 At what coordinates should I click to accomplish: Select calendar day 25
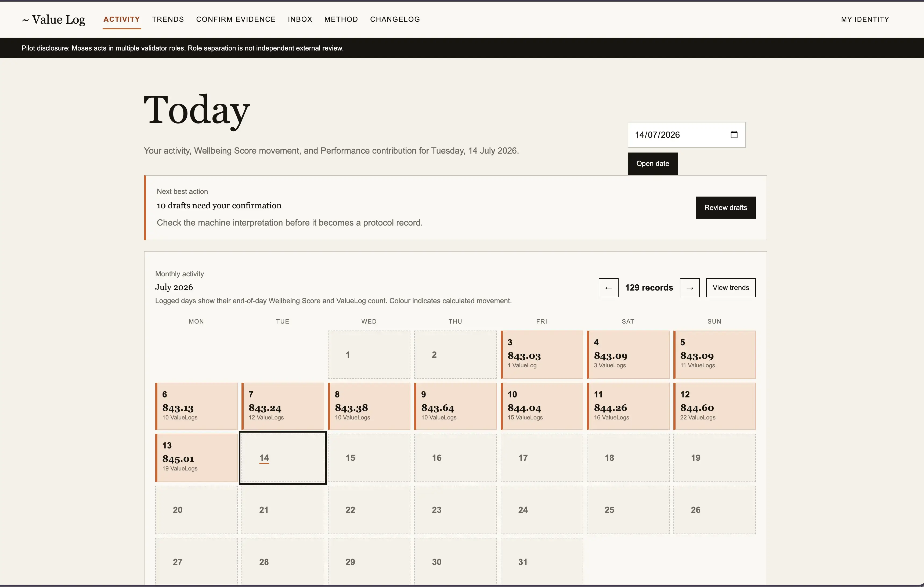tap(628, 510)
